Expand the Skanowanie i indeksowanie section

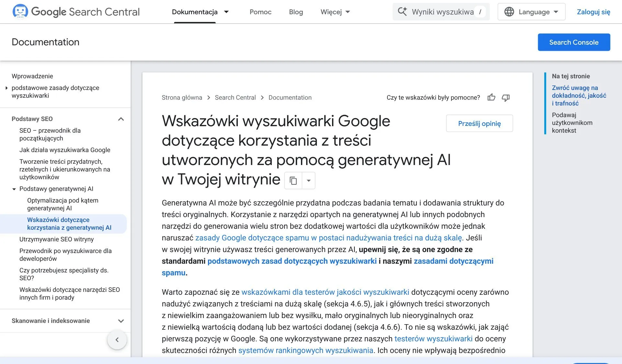point(121,321)
